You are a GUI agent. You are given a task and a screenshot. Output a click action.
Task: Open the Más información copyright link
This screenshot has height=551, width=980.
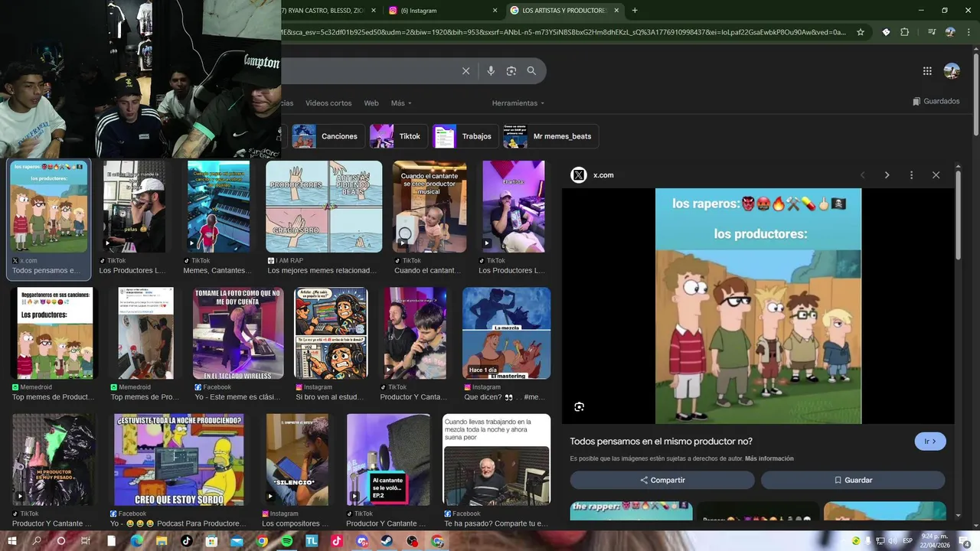[x=769, y=459]
